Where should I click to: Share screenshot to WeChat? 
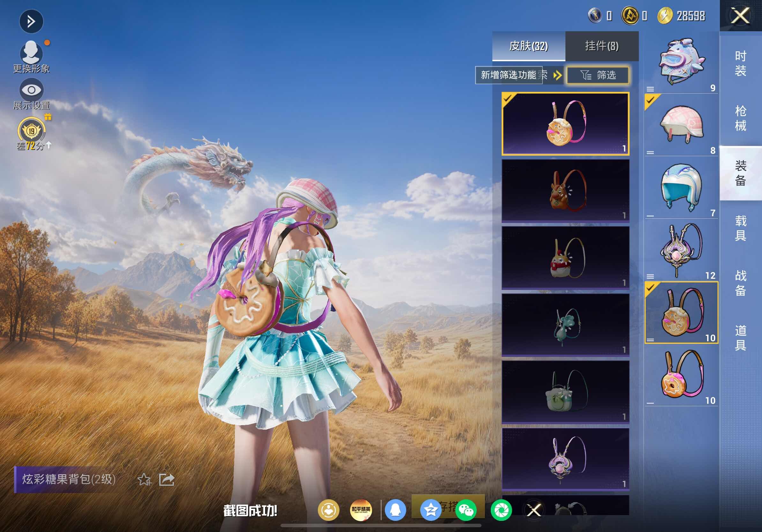tap(466, 510)
